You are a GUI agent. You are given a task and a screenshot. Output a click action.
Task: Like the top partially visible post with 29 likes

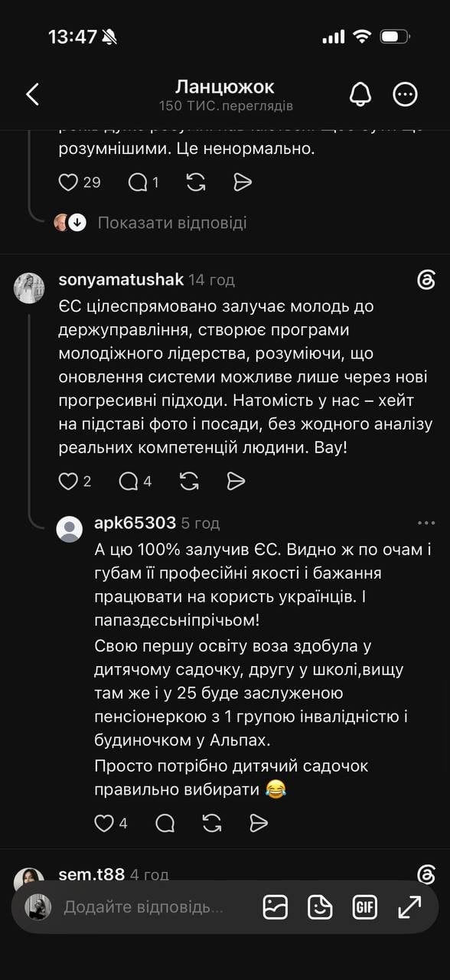(x=68, y=182)
